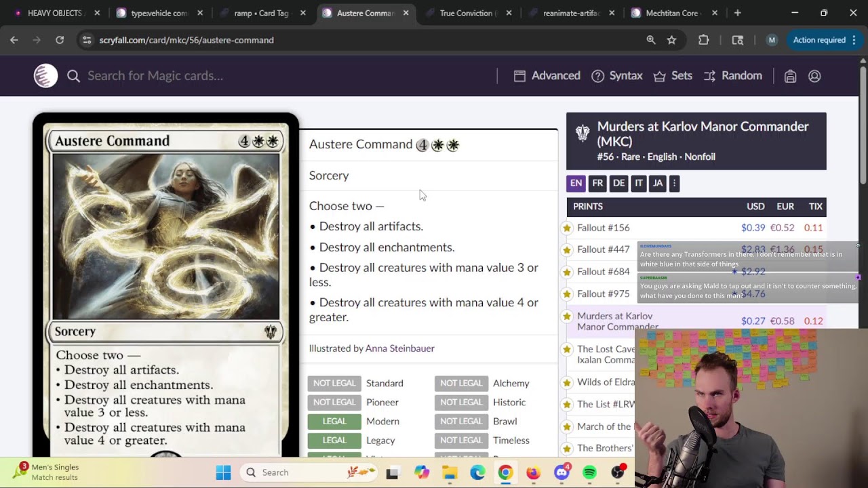Open Chrome's Action required menu

824,40
